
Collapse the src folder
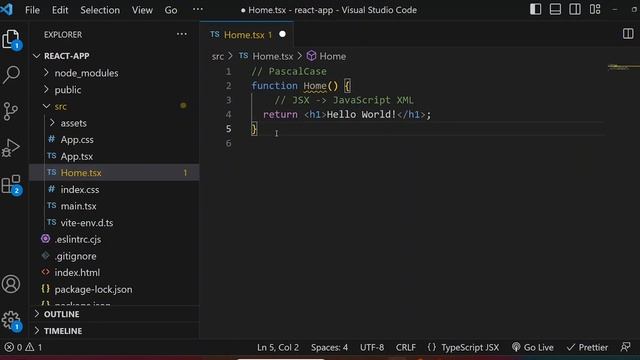point(114,107)
